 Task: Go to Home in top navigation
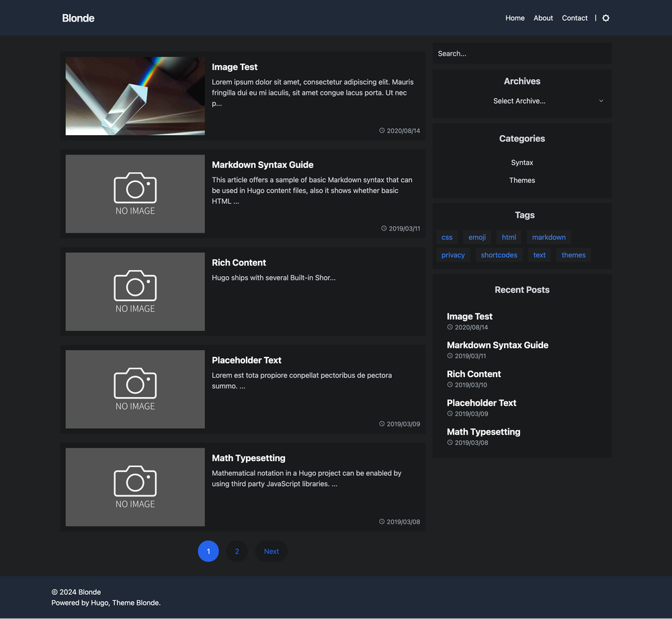click(515, 18)
